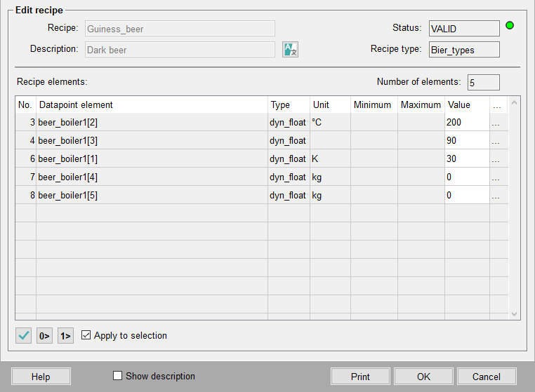The width and height of the screenshot is (535, 392).
Task: Click the green status indicator light
Action: 510,26
